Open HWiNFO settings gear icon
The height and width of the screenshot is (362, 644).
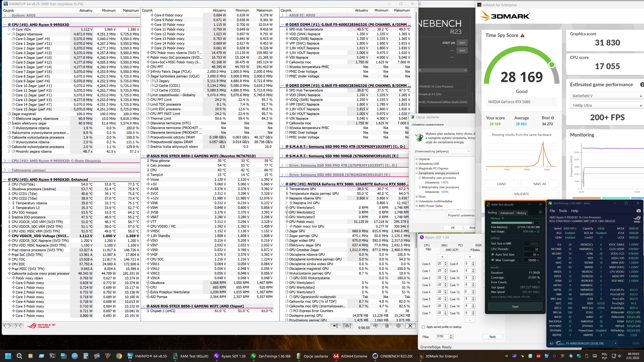point(398,326)
